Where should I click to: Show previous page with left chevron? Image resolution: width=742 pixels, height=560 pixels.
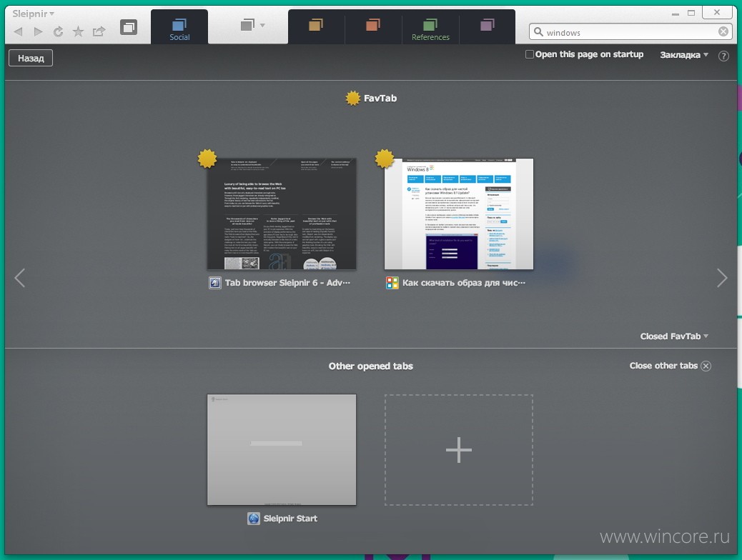point(20,278)
